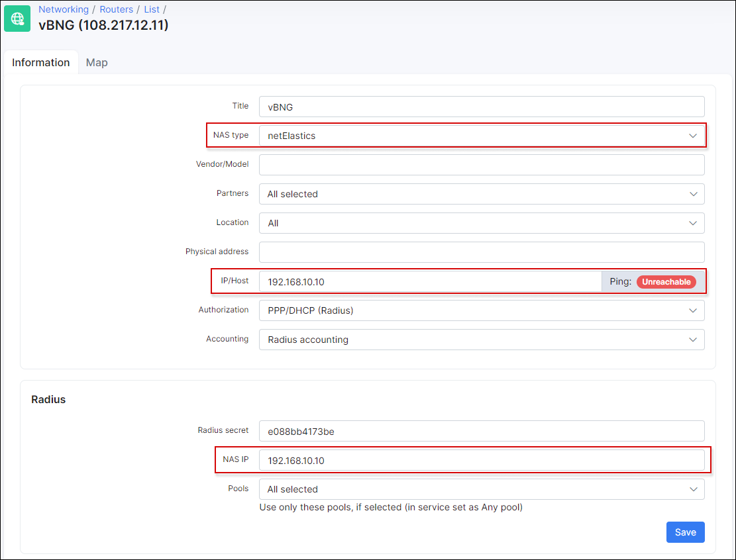The image size is (736, 560).
Task: Click the IP/Host input field
Action: tap(430, 282)
